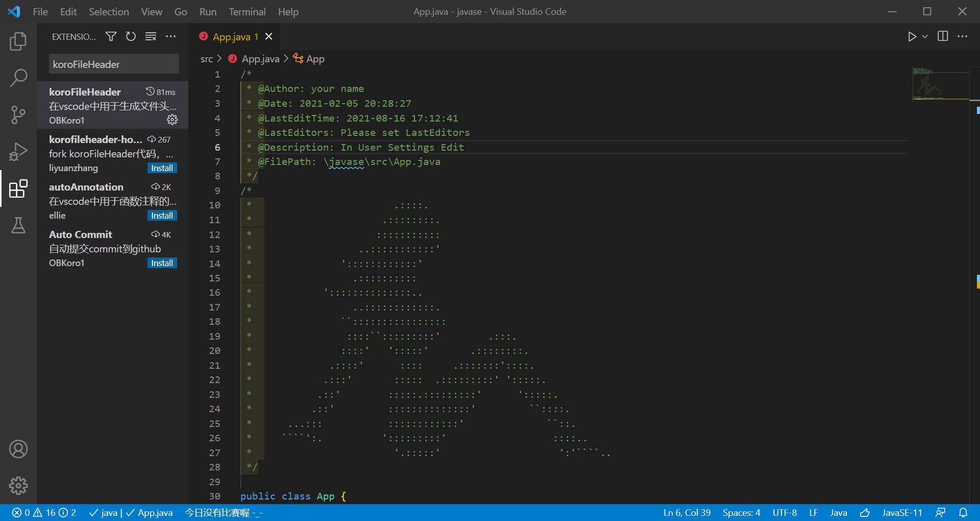The image size is (980, 521).
Task: Open the feedback icon in status bar
Action: [940, 512]
